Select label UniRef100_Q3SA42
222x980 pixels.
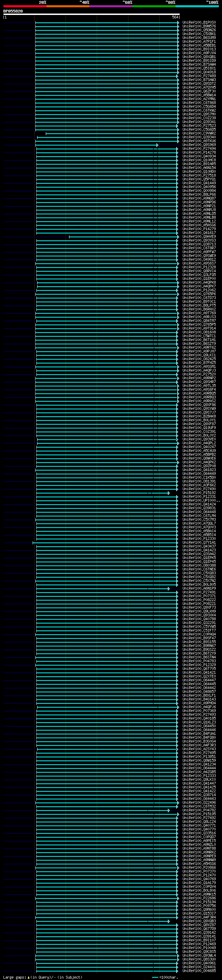point(199,554)
